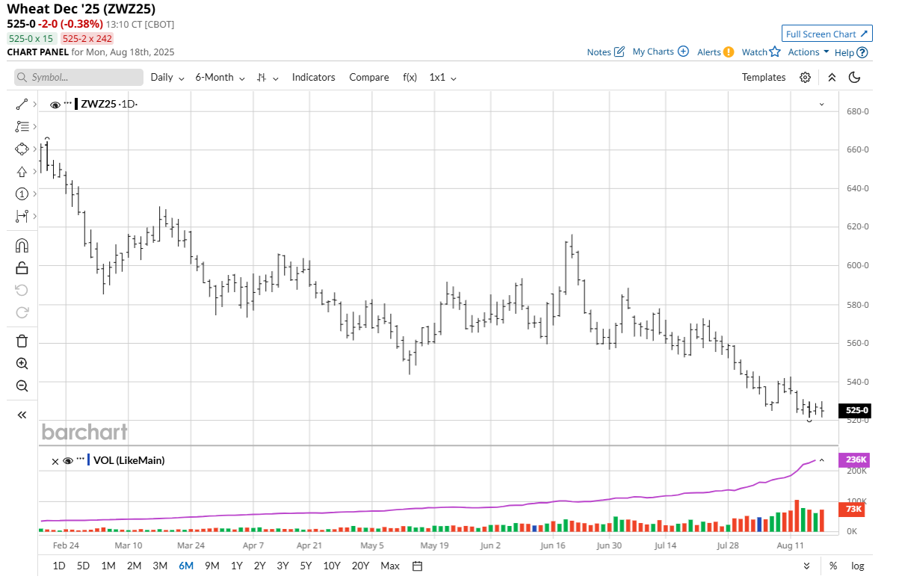Select the 5Y range
The width and height of the screenshot is (899, 588).
click(x=306, y=566)
